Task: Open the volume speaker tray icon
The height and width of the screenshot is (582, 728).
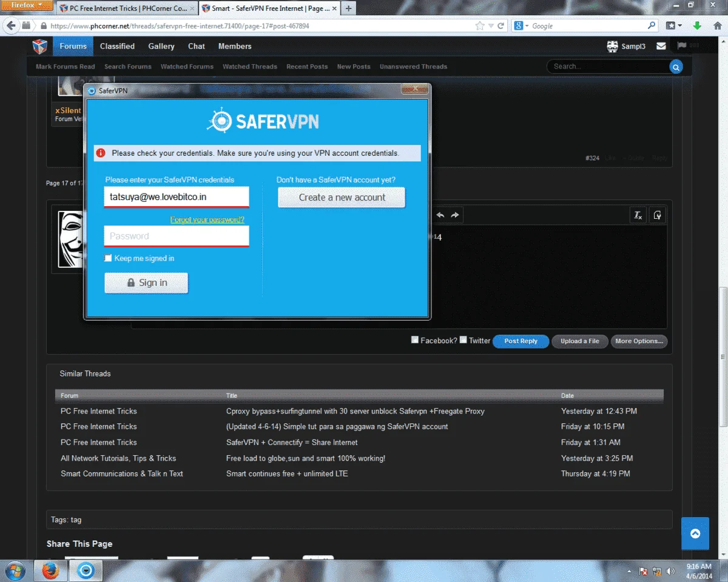Action: tap(671, 571)
